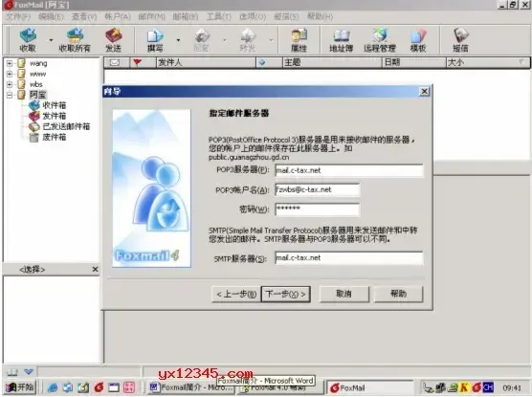Click the POP3服务器 input field
The height and width of the screenshot is (397, 532).
349,170
